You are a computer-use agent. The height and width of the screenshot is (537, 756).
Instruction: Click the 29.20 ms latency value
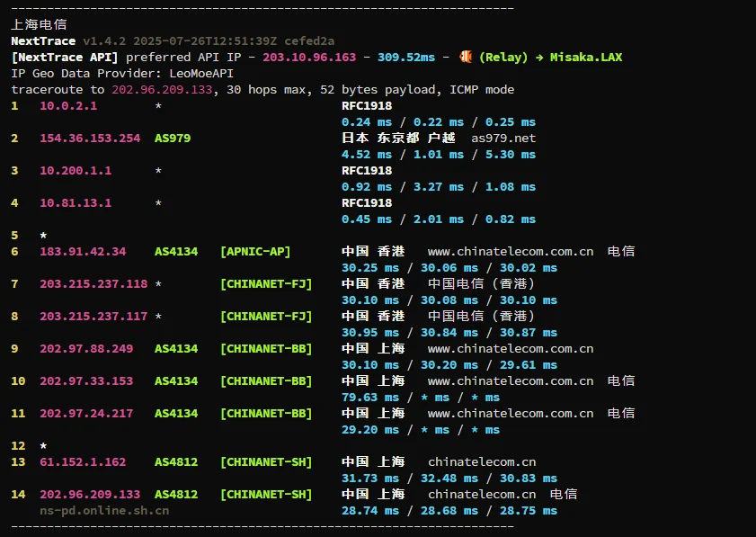click(370, 429)
